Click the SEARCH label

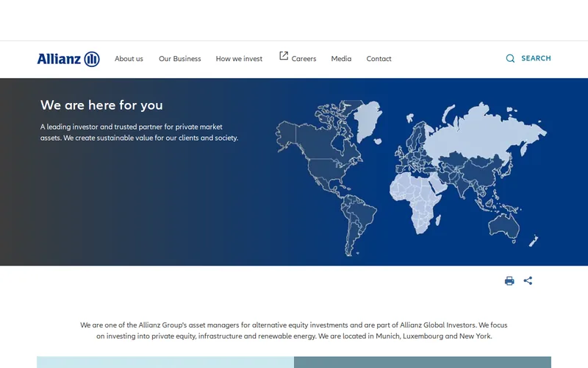pyautogui.click(x=536, y=58)
